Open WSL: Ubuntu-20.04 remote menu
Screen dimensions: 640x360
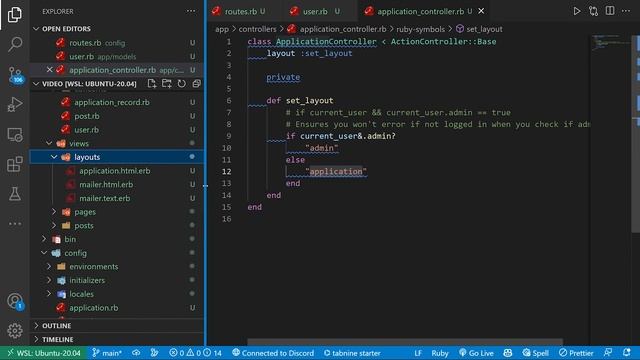pos(44,353)
